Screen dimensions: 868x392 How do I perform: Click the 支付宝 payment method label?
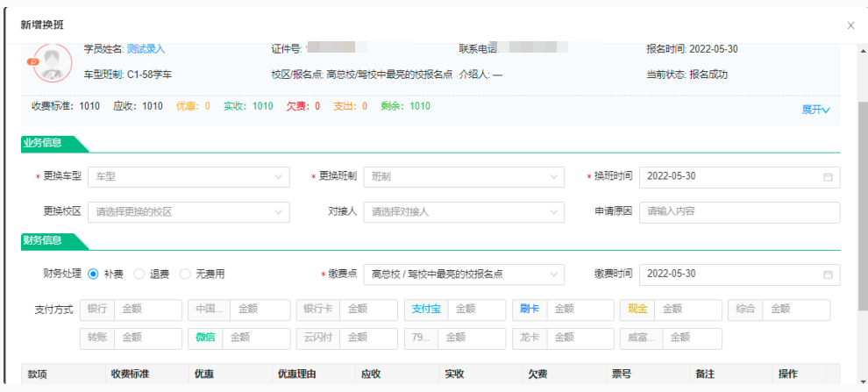(427, 310)
